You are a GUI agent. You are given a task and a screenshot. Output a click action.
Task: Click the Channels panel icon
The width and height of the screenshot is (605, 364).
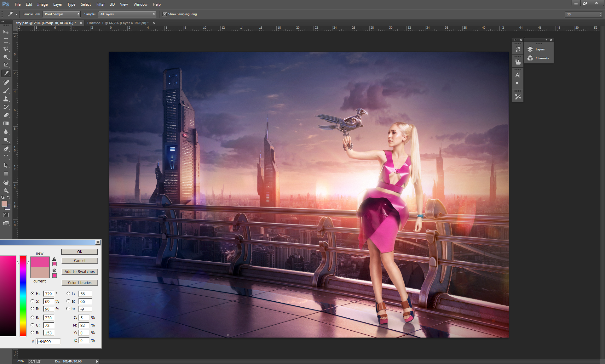(x=539, y=58)
